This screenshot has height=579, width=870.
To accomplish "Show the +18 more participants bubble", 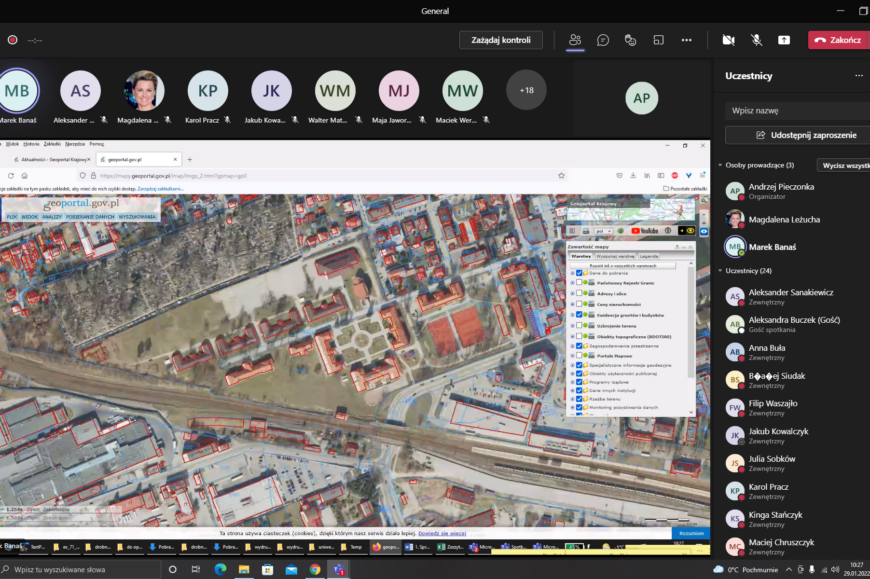I will click(x=526, y=90).
